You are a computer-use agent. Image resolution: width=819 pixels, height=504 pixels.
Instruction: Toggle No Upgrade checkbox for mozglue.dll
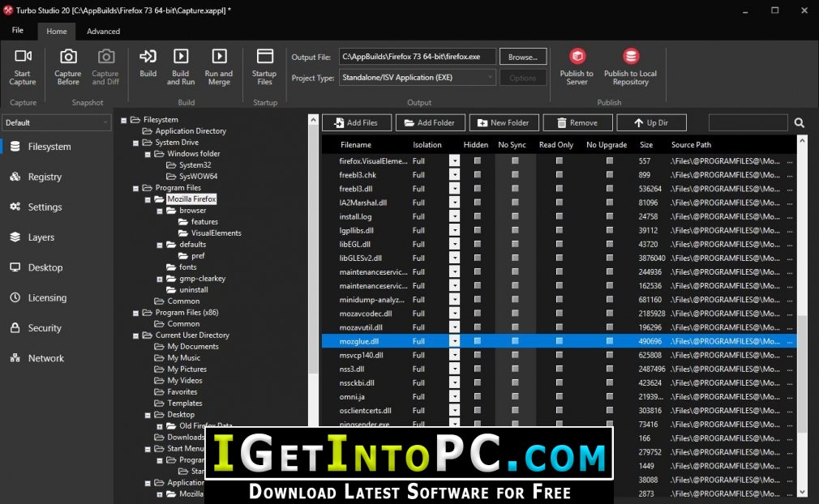[610, 340]
